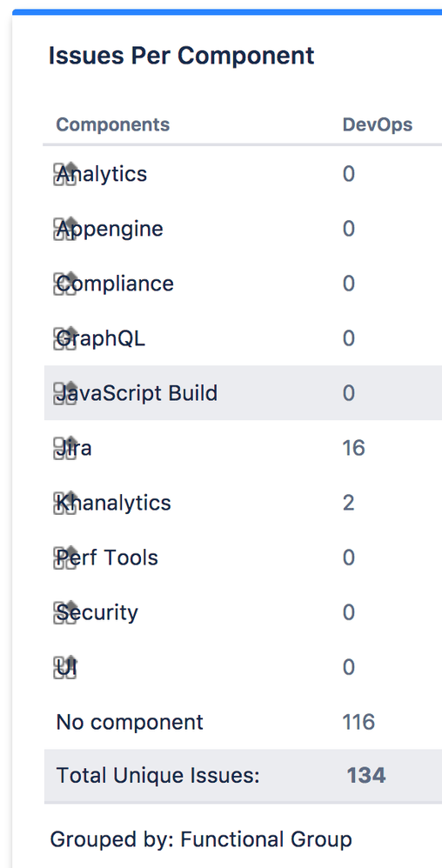
Task: Click the component icon beside JavaScript Build
Action: pos(64,394)
